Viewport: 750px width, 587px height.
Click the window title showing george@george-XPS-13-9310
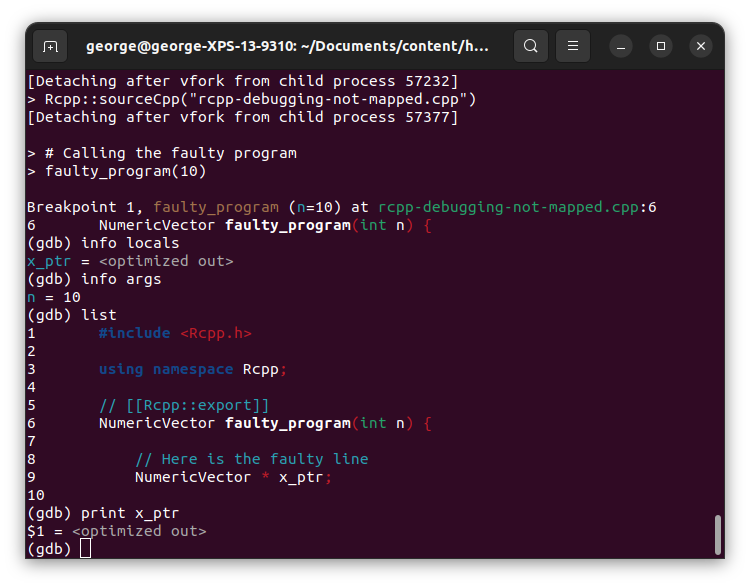tap(287, 46)
